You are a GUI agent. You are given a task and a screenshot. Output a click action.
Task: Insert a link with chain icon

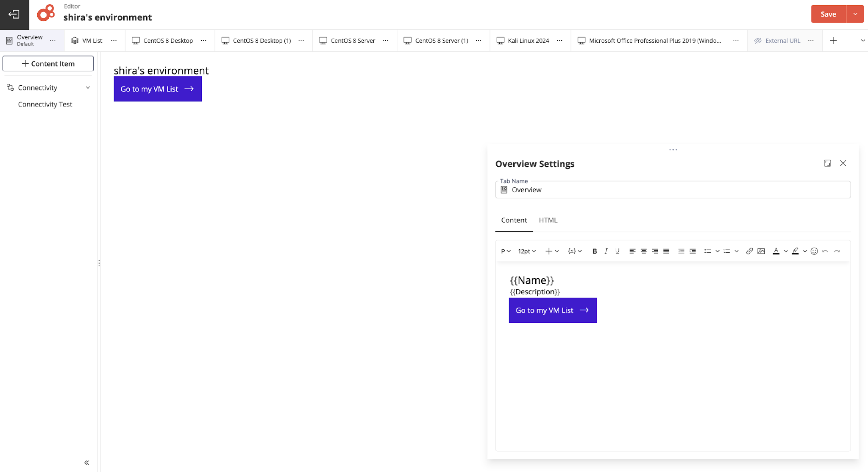pos(749,251)
